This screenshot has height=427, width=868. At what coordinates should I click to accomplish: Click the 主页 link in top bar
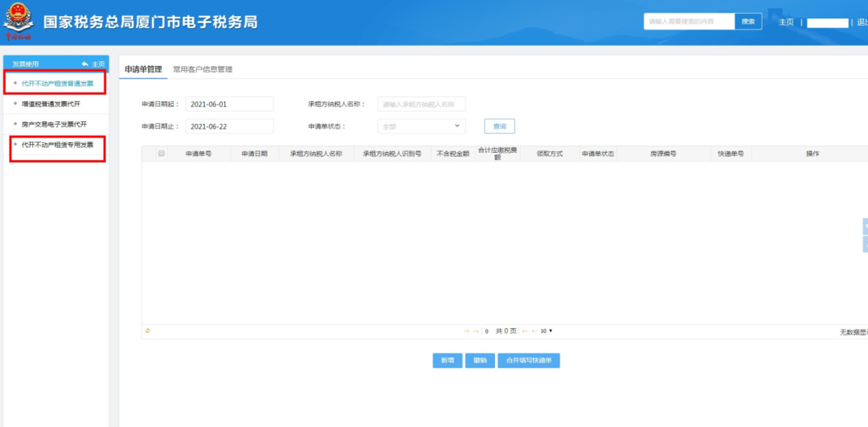[x=786, y=23]
